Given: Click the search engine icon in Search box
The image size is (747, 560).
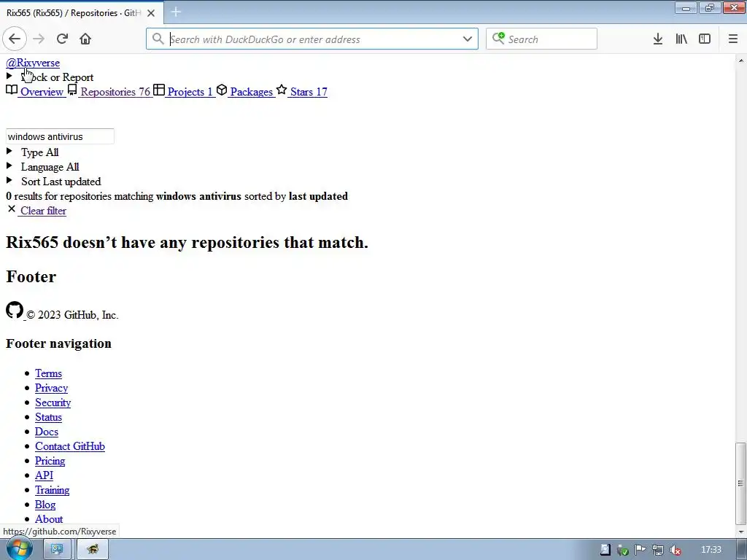Looking at the screenshot, I should pyautogui.click(x=498, y=38).
